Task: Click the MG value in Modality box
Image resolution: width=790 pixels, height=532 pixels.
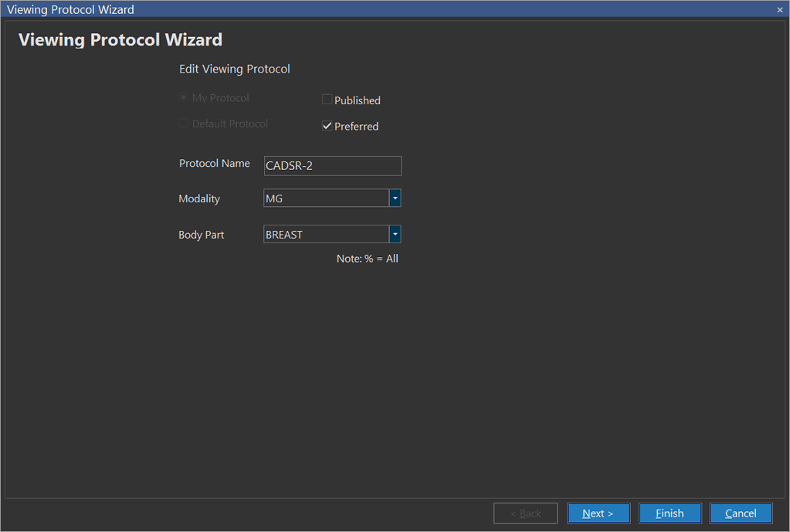Action: [324, 198]
